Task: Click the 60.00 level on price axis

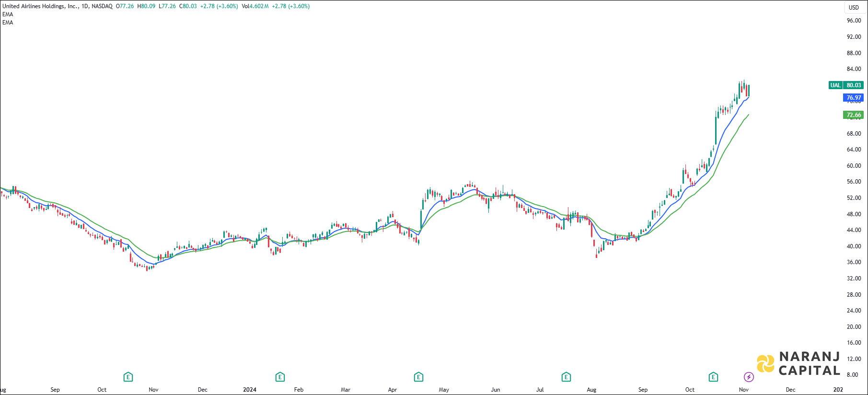Action: pos(854,165)
